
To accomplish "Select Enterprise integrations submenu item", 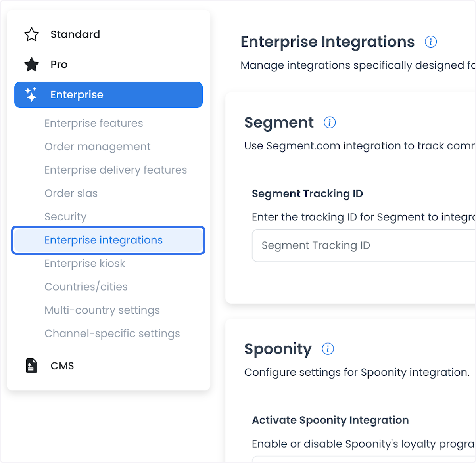I will click(108, 240).
